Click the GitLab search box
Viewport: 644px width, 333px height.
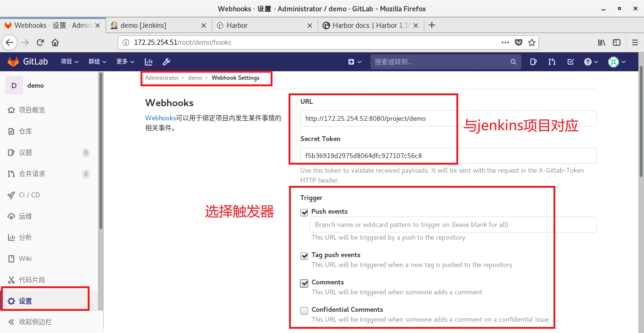pos(446,62)
